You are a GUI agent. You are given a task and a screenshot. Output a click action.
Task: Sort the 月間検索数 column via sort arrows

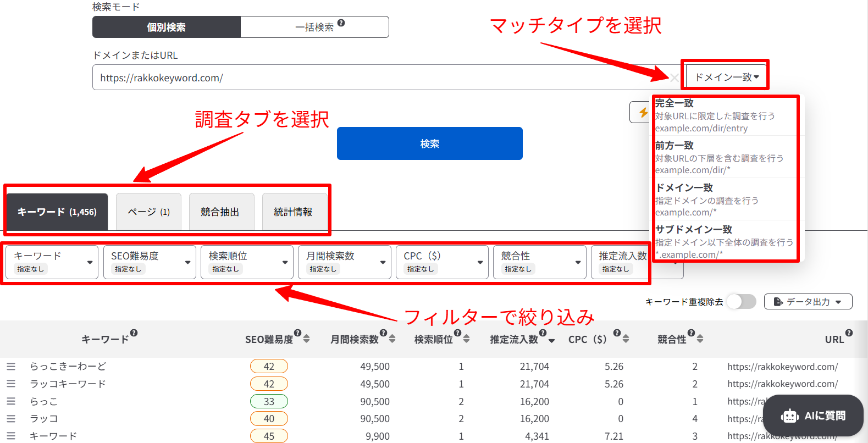(x=392, y=339)
